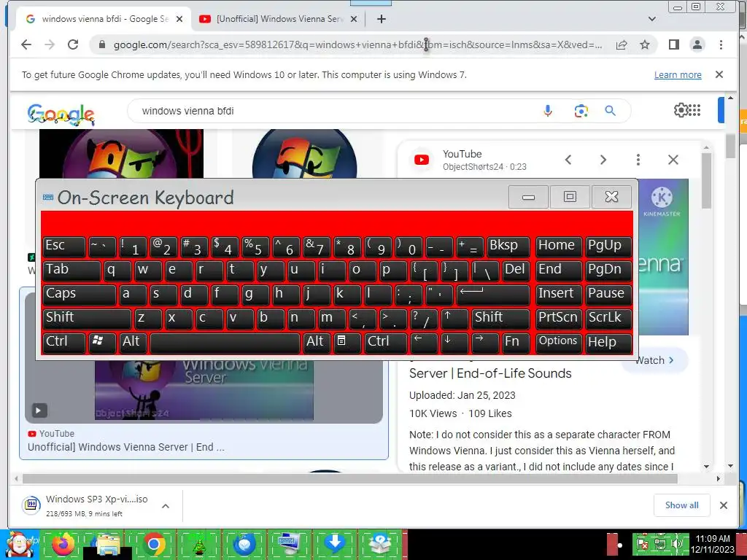Expand the Chrome tab search dropdown arrow
The image size is (747, 560).
click(x=652, y=19)
